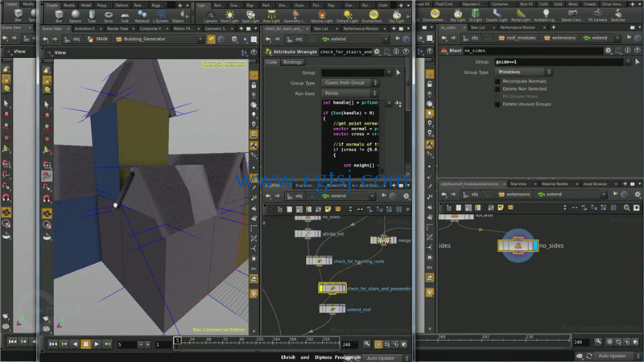Add a Distant Light from shelf
644x362 pixels.
tap(347, 16)
